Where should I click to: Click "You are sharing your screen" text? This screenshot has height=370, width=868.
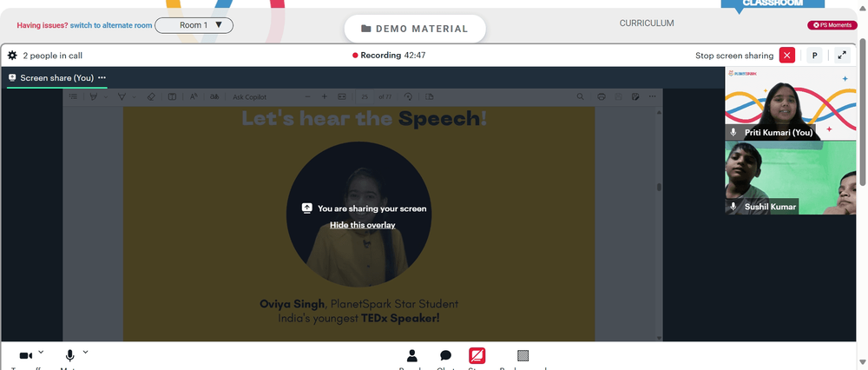(x=372, y=208)
